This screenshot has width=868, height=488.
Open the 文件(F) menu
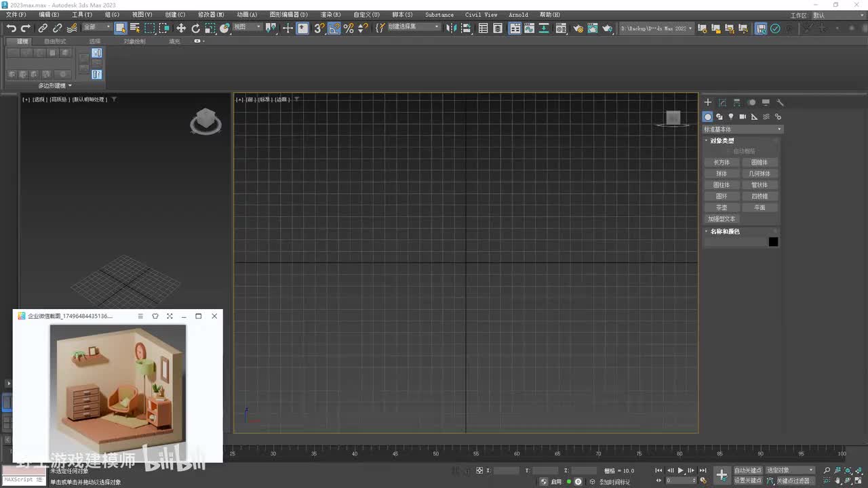[16, 15]
